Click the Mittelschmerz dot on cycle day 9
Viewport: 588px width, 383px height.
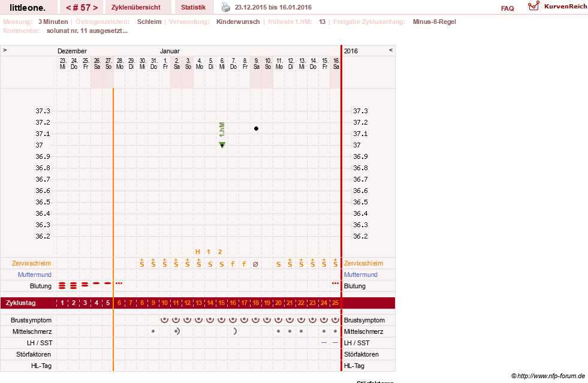pos(153,331)
